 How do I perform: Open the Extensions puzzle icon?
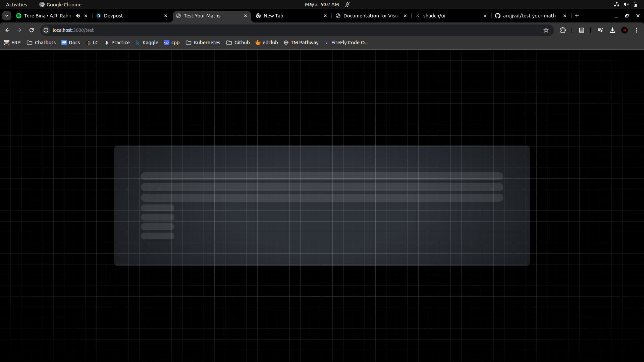563,30
